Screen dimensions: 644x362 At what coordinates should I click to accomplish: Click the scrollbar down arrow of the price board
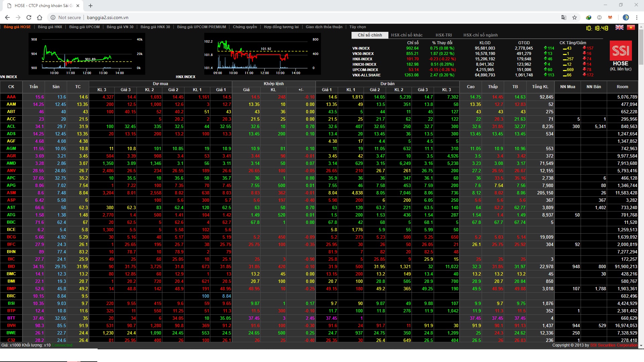(x=641, y=345)
